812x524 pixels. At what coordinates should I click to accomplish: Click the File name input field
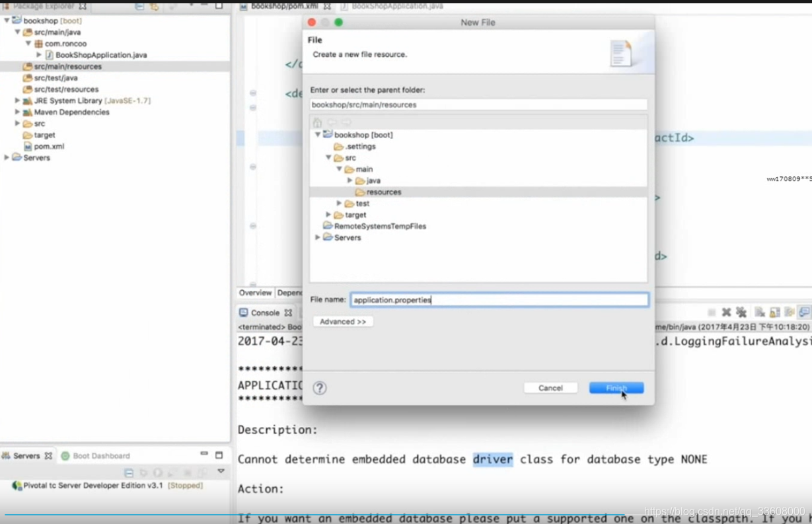click(x=499, y=299)
